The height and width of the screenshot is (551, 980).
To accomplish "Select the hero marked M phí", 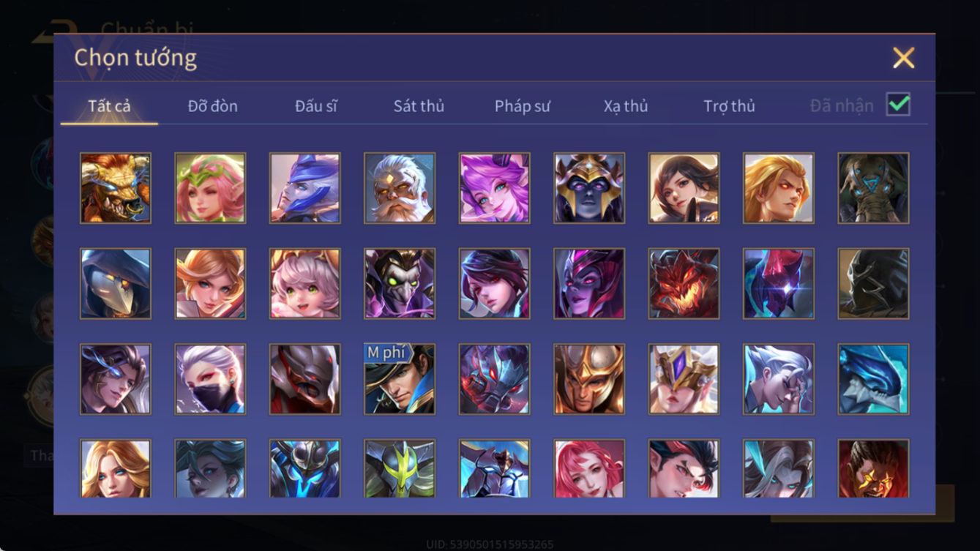I will [400, 380].
